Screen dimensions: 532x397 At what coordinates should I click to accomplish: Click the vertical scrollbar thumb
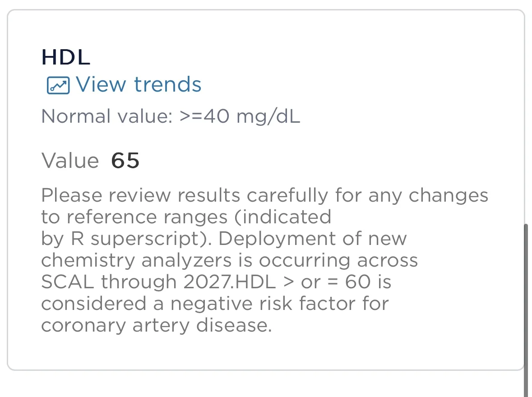(x=526, y=307)
